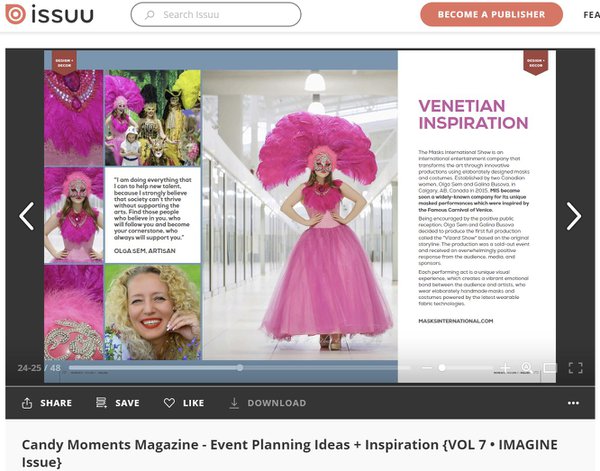Click the Become a Publisher button
The image size is (600, 471).
pyautogui.click(x=491, y=15)
